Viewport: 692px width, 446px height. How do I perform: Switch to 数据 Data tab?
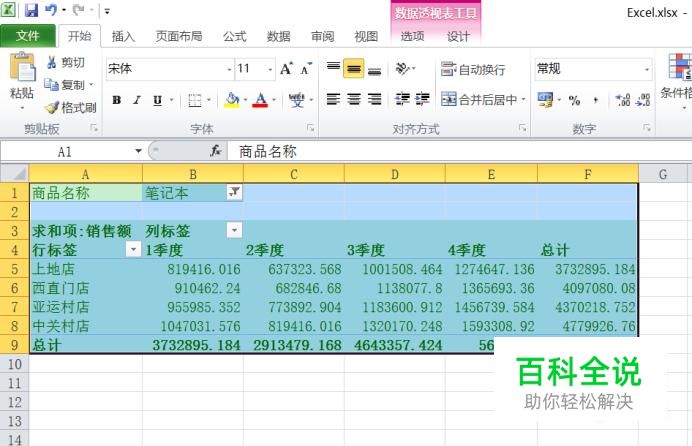point(278,36)
